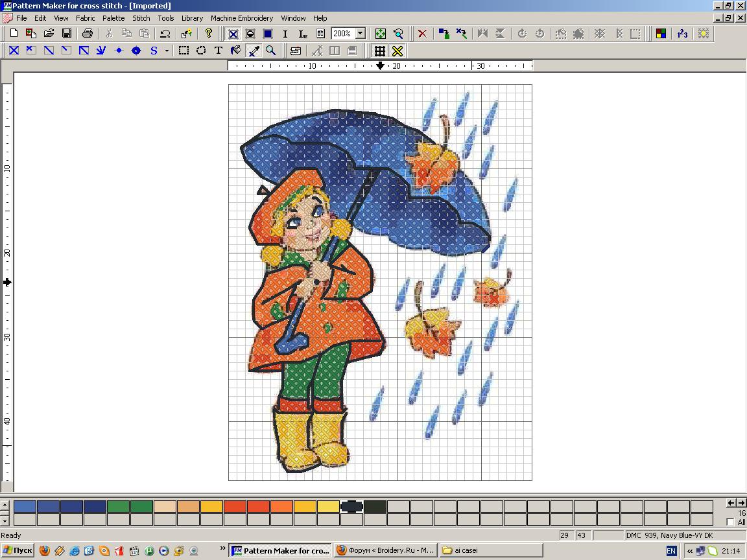Viewport: 747px width, 560px height.
Task: Save the pattern with floppy disk icon
Action: pos(67,33)
